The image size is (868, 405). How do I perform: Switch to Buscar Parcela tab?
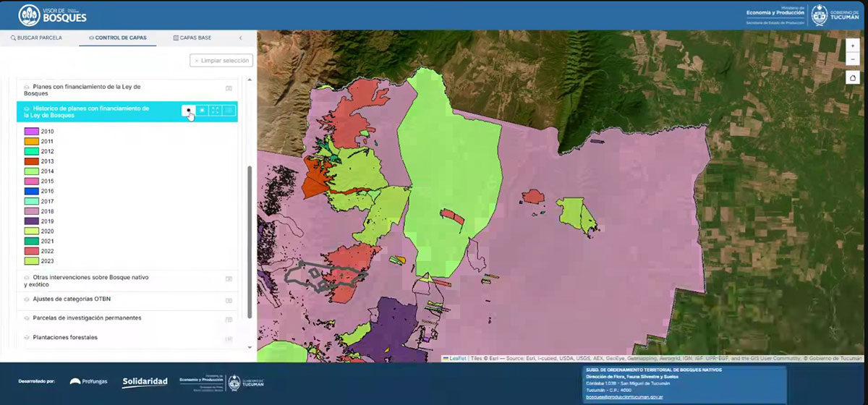[36, 38]
